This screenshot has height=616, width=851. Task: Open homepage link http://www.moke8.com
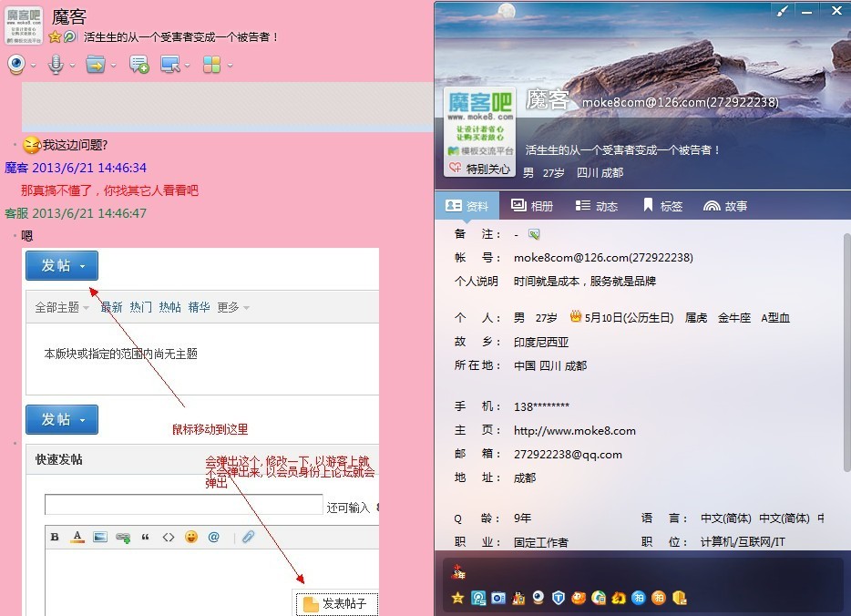tap(575, 431)
